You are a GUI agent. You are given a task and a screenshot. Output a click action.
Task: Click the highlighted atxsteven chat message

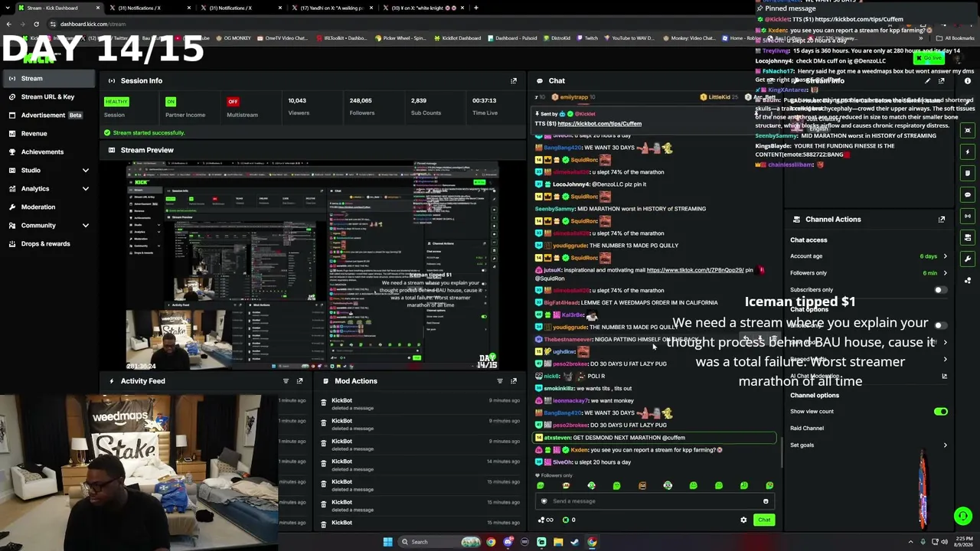[655, 438]
